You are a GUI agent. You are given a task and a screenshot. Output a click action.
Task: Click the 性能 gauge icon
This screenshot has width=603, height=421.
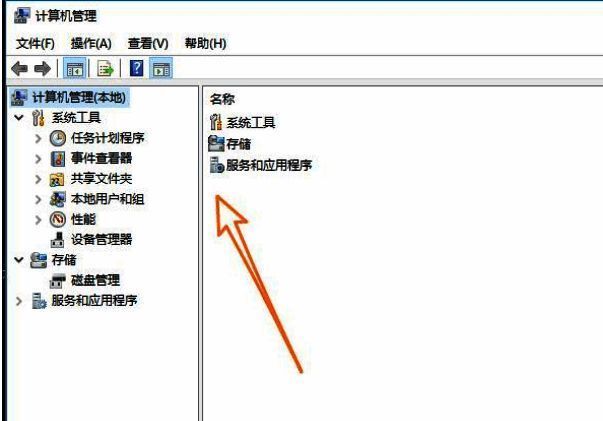(x=58, y=219)
